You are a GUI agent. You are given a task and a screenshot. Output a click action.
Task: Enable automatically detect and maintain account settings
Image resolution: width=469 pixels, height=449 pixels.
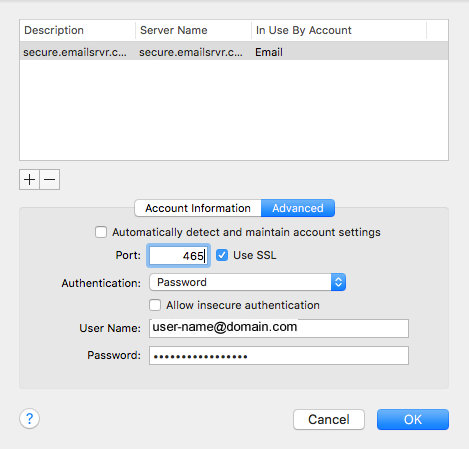coord(101,232)
